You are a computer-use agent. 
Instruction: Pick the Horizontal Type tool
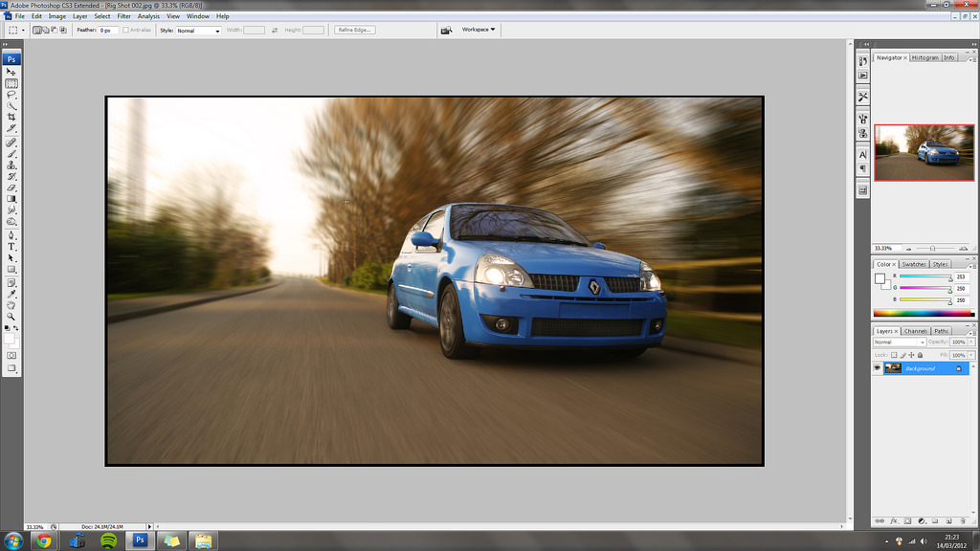[11, 246]
